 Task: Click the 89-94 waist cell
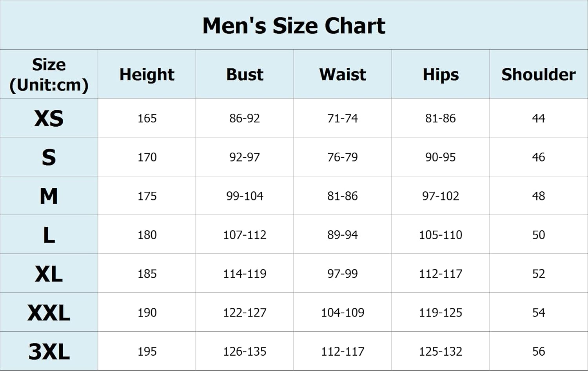coord(343,235)
